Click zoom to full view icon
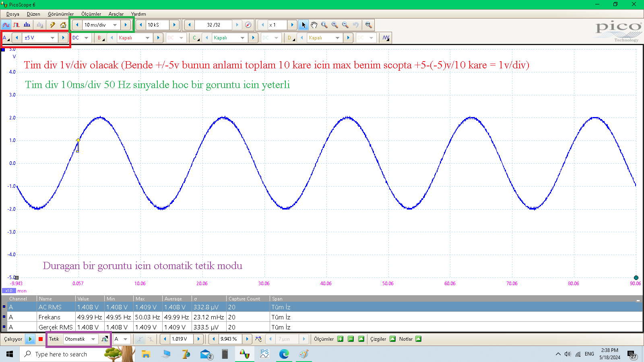Image resolution: width=644 pixels, height=362 pixels. (x=368, y=25)
